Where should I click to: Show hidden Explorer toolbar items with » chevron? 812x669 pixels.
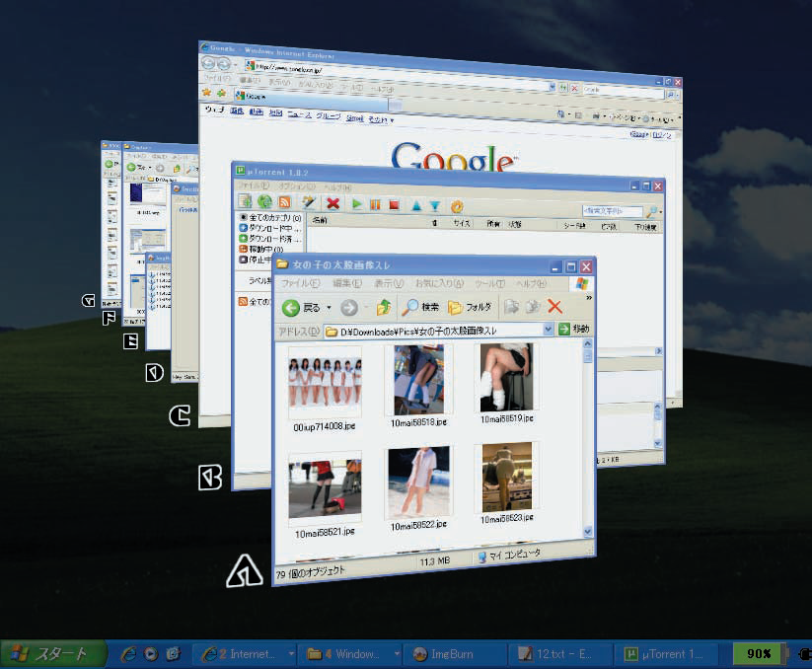(589, 298)
